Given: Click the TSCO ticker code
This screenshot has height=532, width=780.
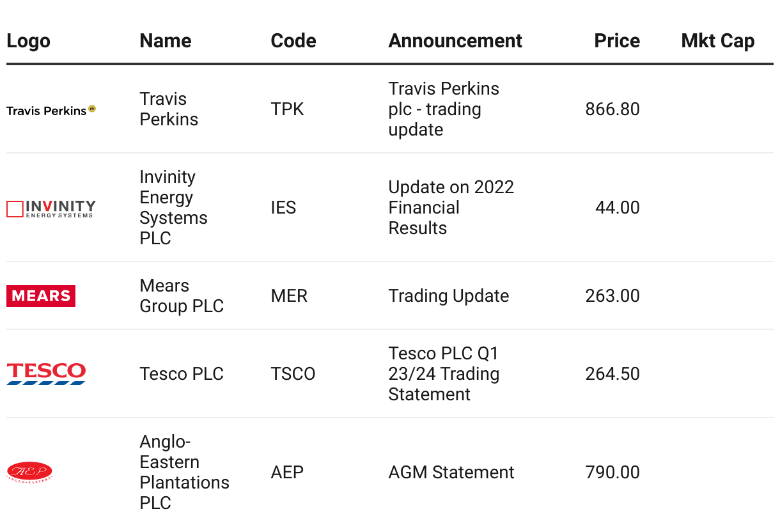Looking at the screenshot, I should click(x=293, y=374).
